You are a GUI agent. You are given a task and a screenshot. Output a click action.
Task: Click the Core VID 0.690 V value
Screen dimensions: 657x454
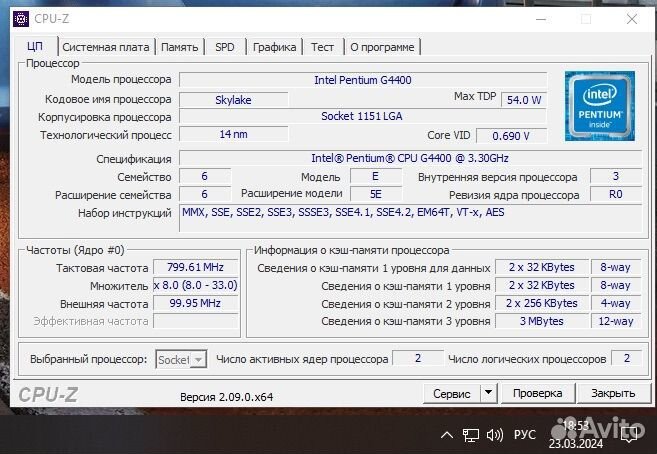pyautogui.click(x=511, y=136)
